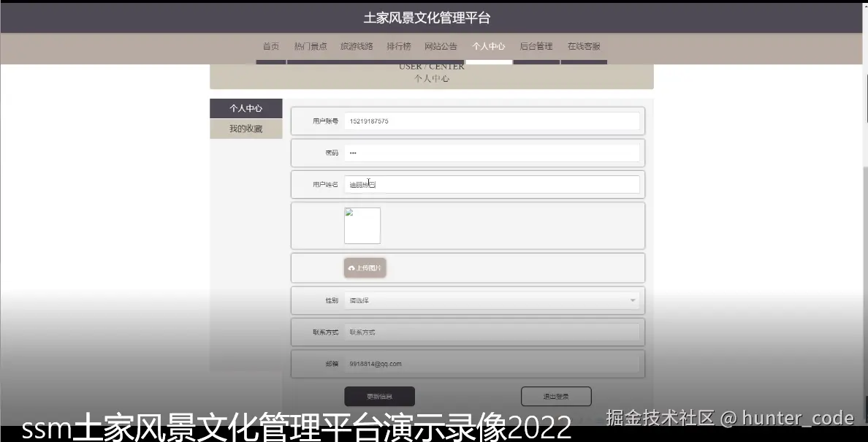The image size is (868, 442).
Task: Click the 更新信息 button
Action: coord(379,397)
